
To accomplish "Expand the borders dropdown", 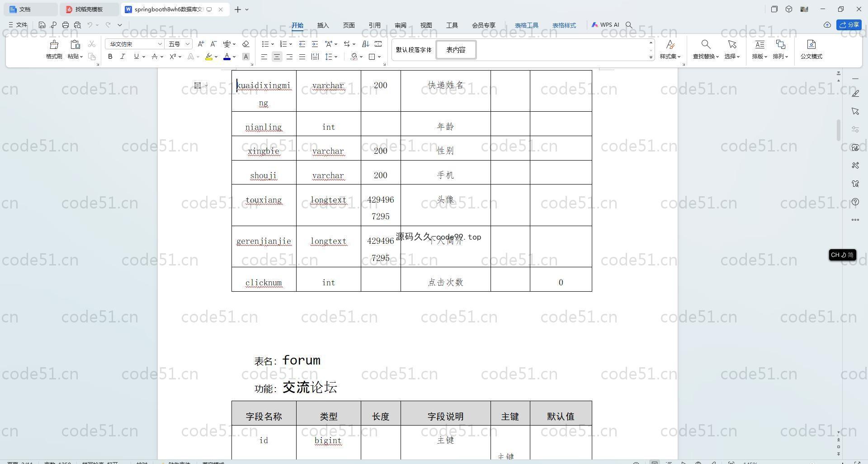I will [x=379, y=57].
